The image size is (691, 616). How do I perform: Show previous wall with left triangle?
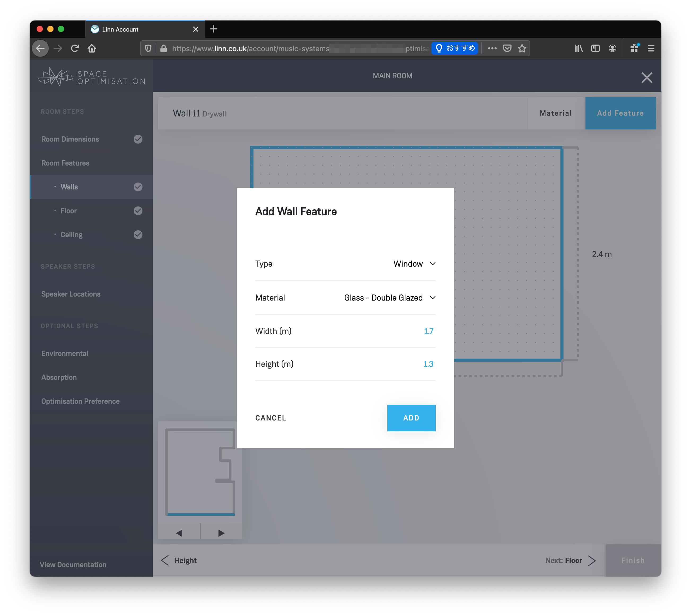[x=179, y=533]
